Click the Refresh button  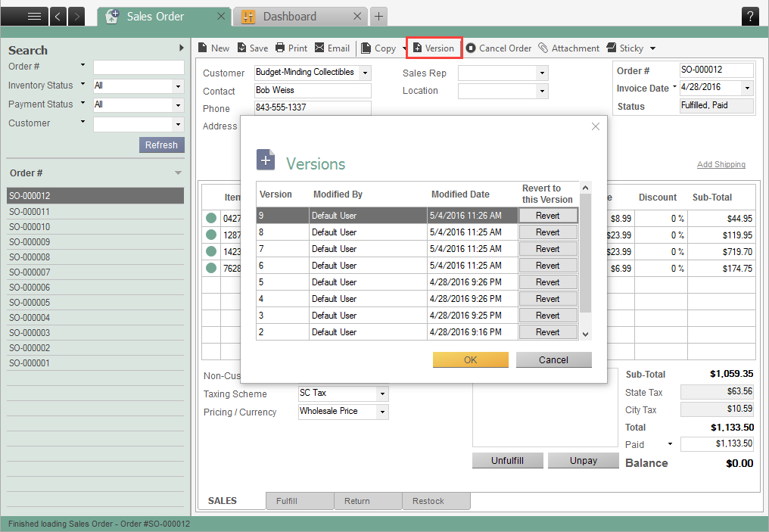[x=162, y=145]
